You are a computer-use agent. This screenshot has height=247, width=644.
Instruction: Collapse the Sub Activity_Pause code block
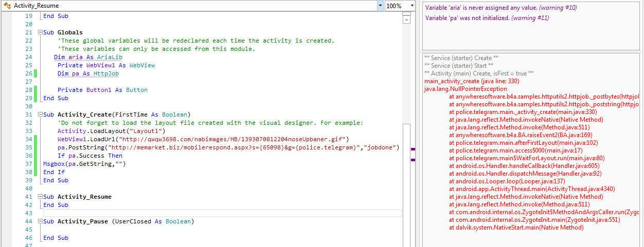coord(40,221)
